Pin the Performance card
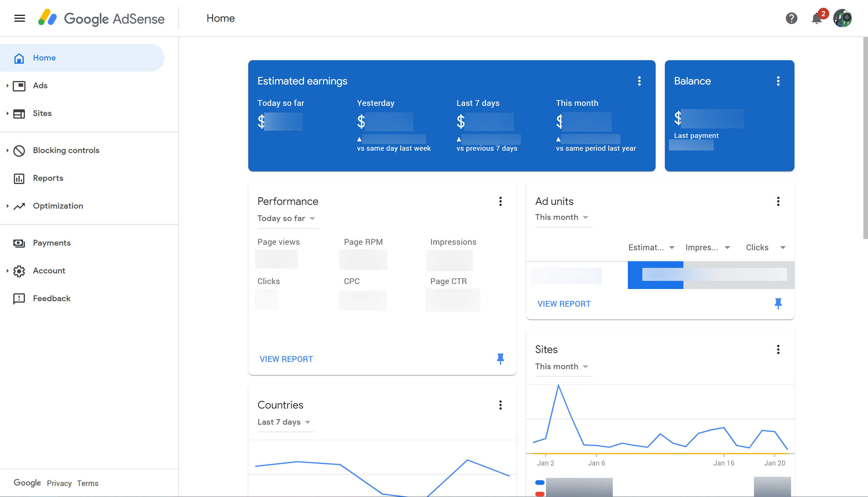This screenshot has height=497, width=868. point(500,359)
